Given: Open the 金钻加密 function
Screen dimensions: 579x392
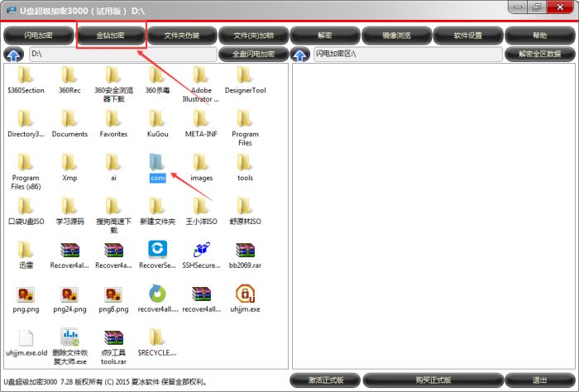Looking at the screenshot, I should [x=111, y=36].
